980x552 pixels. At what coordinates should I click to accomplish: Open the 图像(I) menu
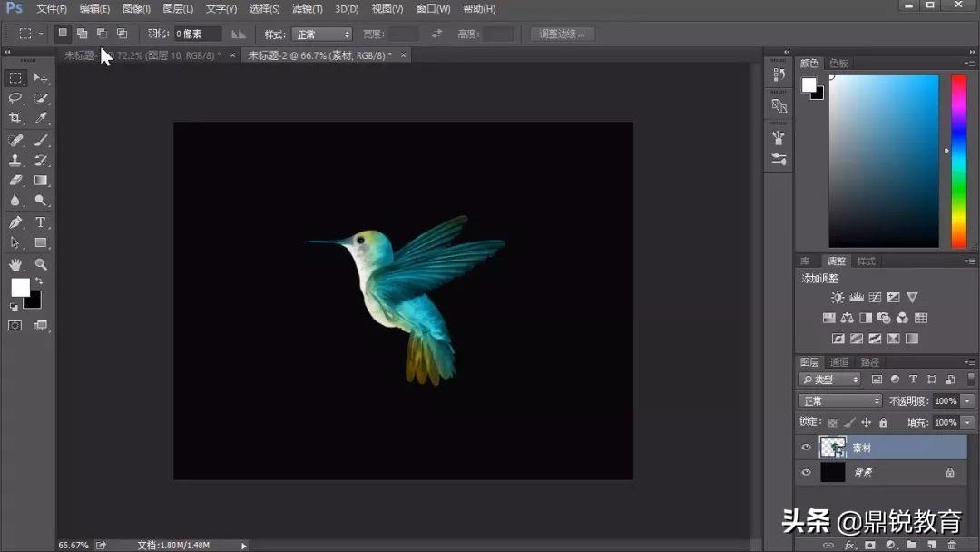coord(136,9)
